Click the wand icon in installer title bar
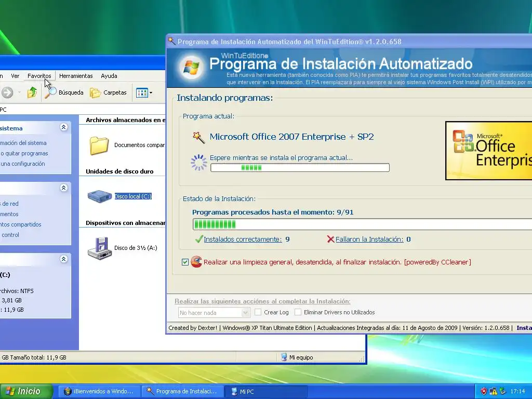The width and height of the screenshot is (532, 399). 171,42
